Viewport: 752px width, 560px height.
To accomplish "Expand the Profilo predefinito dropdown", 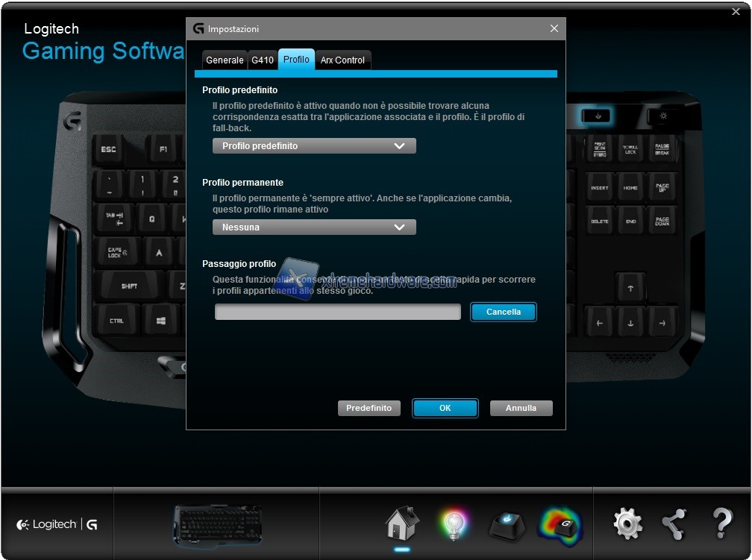I will tap(314, 146).
